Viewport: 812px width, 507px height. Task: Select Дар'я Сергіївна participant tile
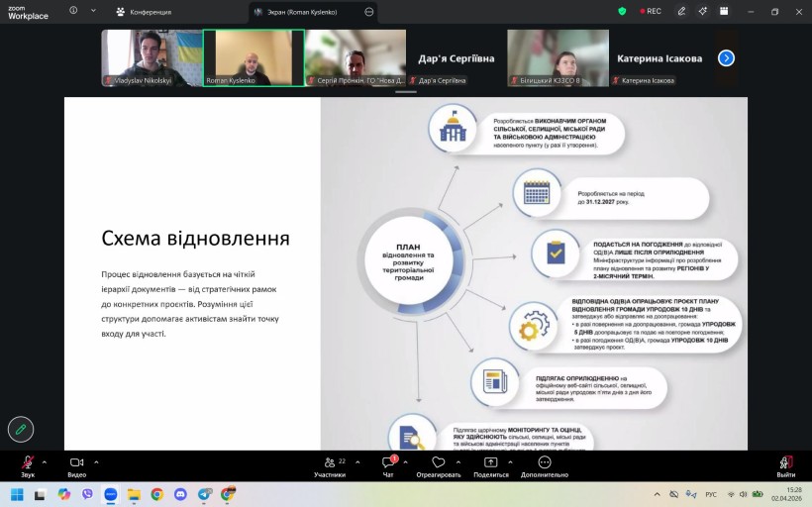(x=457, y=58)
